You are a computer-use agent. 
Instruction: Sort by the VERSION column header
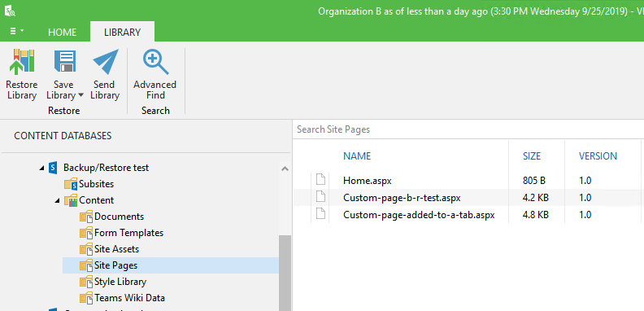click(598, 156)
